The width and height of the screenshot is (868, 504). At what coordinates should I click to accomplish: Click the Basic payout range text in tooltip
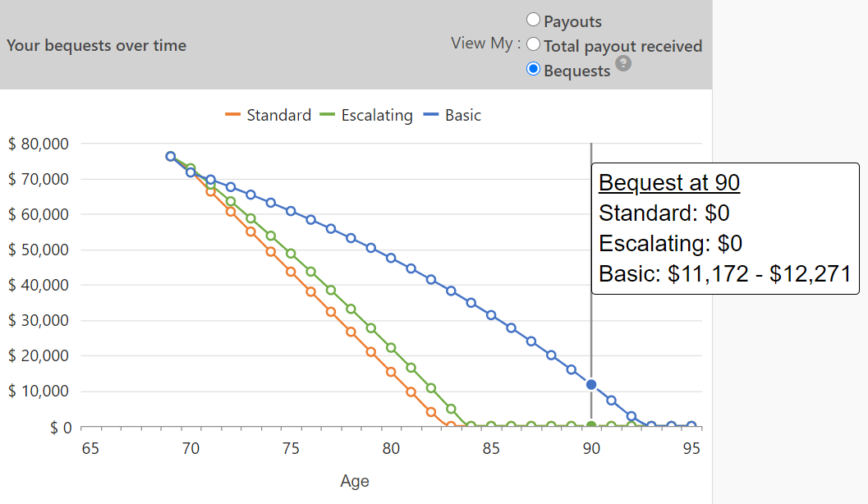tap(723, 273)
